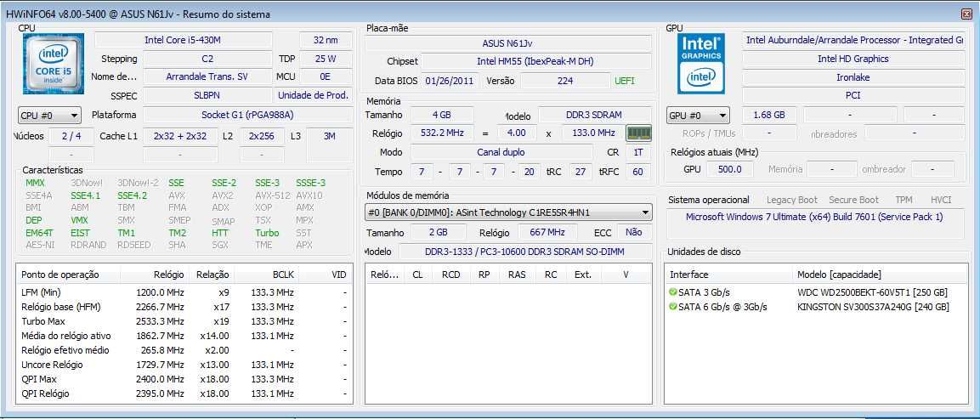Click the Intel Core i5 CPU logo

[x=54, y=64]
